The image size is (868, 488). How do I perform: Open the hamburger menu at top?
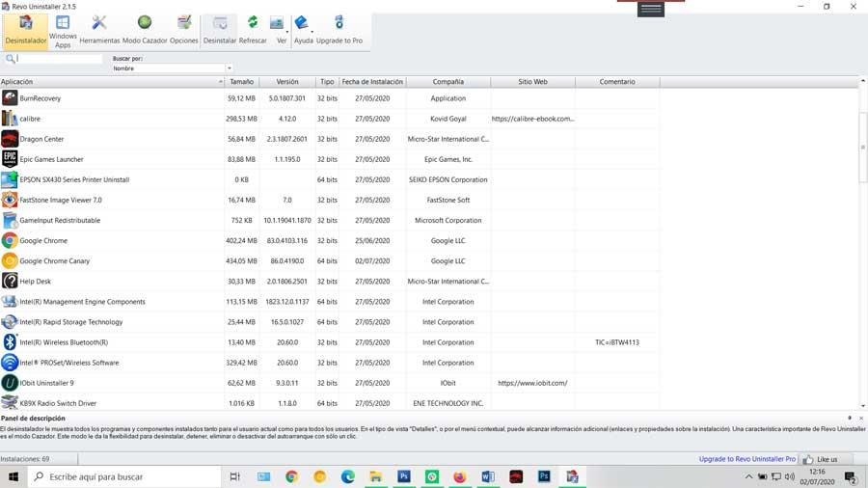click(x=650, y=9)
